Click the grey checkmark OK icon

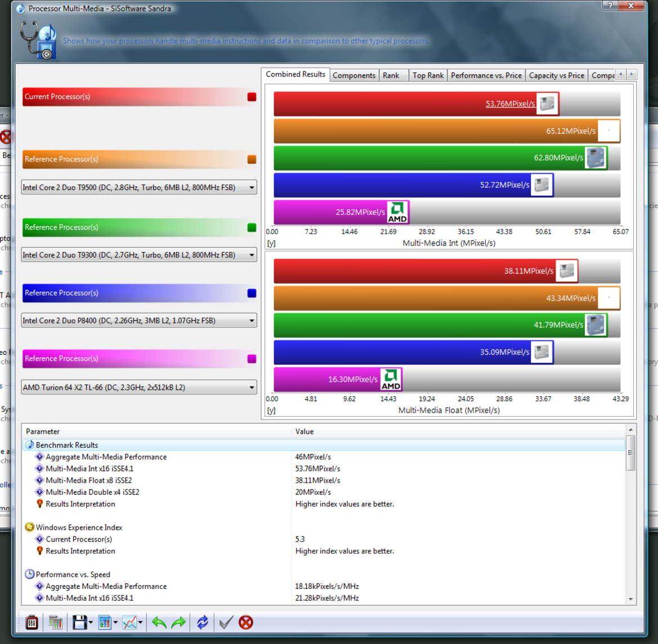pyautogui.click(x=226, y=622)
